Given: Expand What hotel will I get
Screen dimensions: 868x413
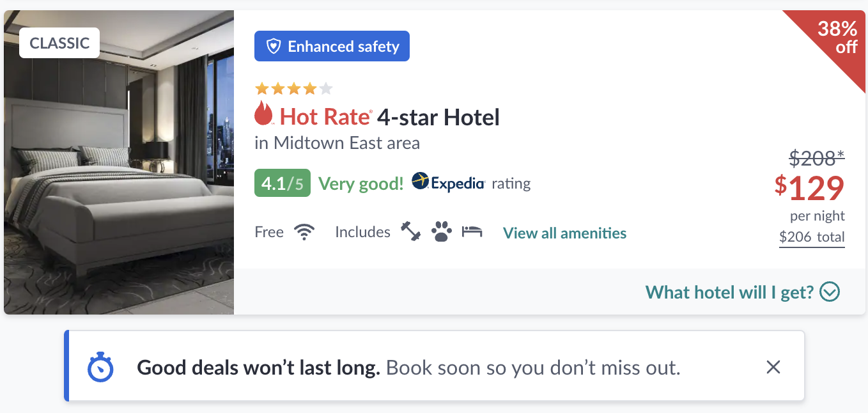Looking at the screenshot, I should coord(729,292).
